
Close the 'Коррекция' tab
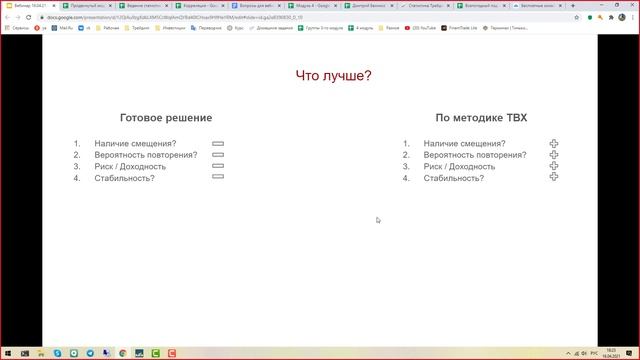pyautogui.click(x=223, y=6)
